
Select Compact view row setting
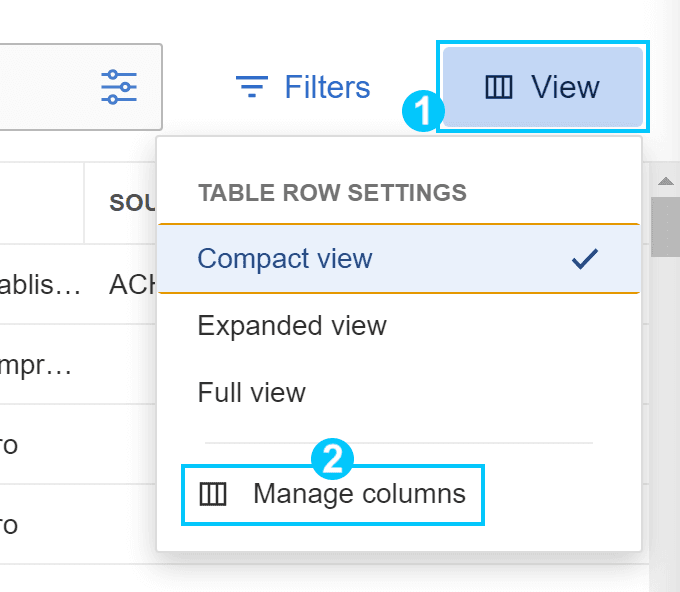click(399, 259)
